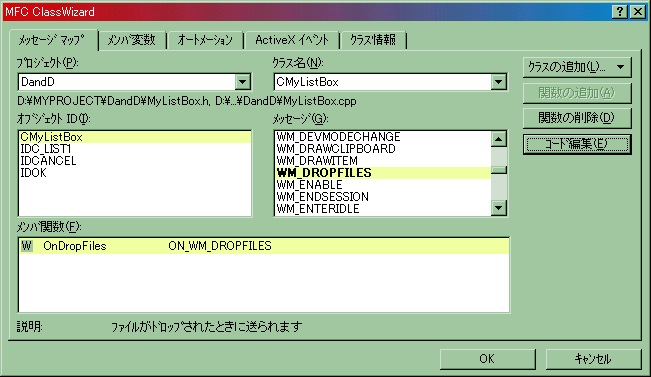The height and width of the screenshot is (377, 651).
Task: Open the クラスの追加 dropdown button
Action: click(x=577, y=67)
